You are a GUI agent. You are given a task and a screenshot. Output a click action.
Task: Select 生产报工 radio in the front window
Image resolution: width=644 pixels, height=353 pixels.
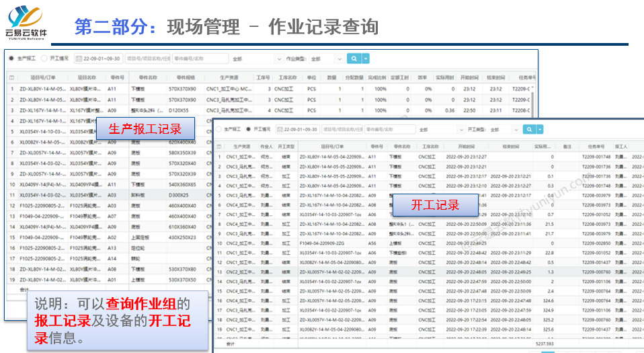218,129
